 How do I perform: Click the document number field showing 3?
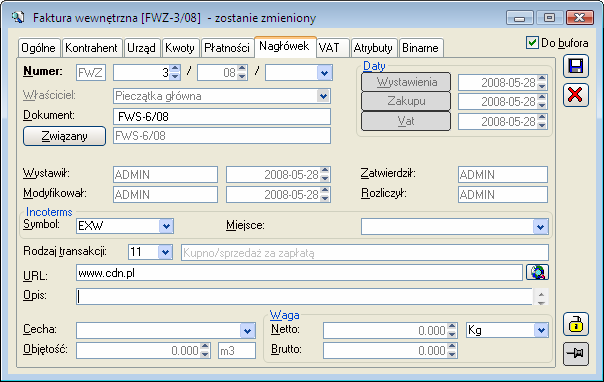pyautogui.click(x=142, y=72)
